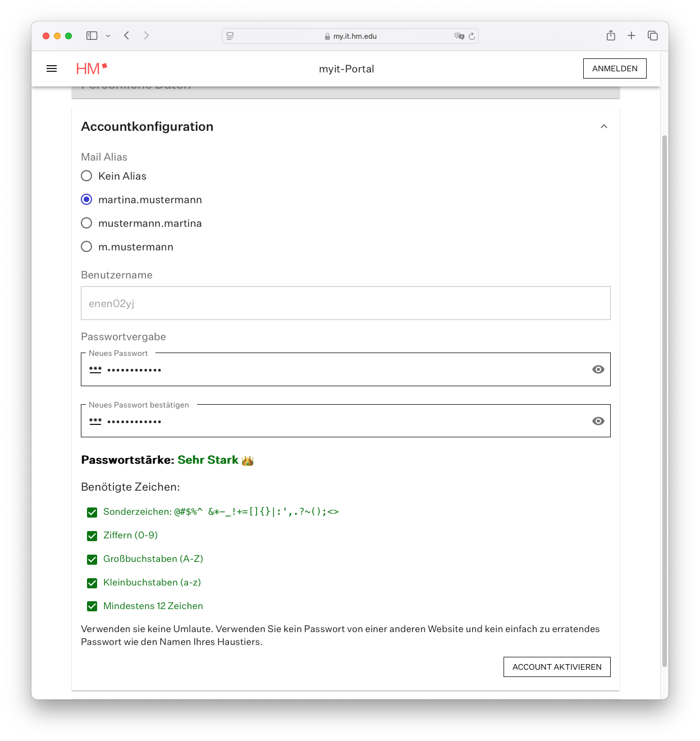Reveal the confirmed password with eye icon
700x741 pixels.
[598, 421]
